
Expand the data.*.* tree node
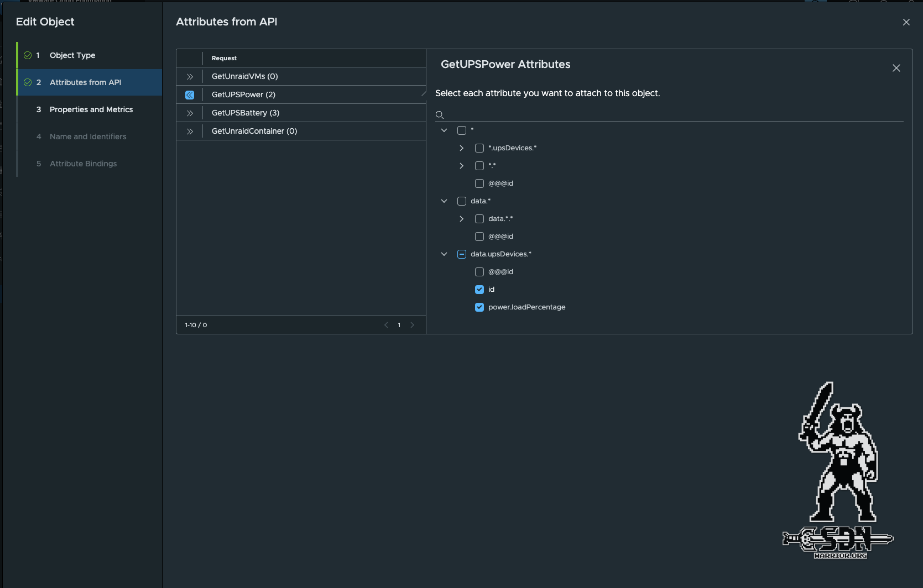462,219
